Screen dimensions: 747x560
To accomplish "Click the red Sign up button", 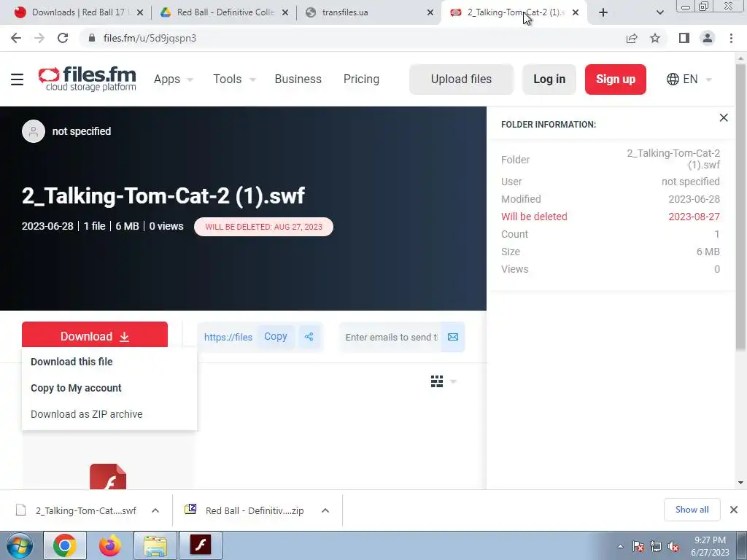I will [616, 79].
